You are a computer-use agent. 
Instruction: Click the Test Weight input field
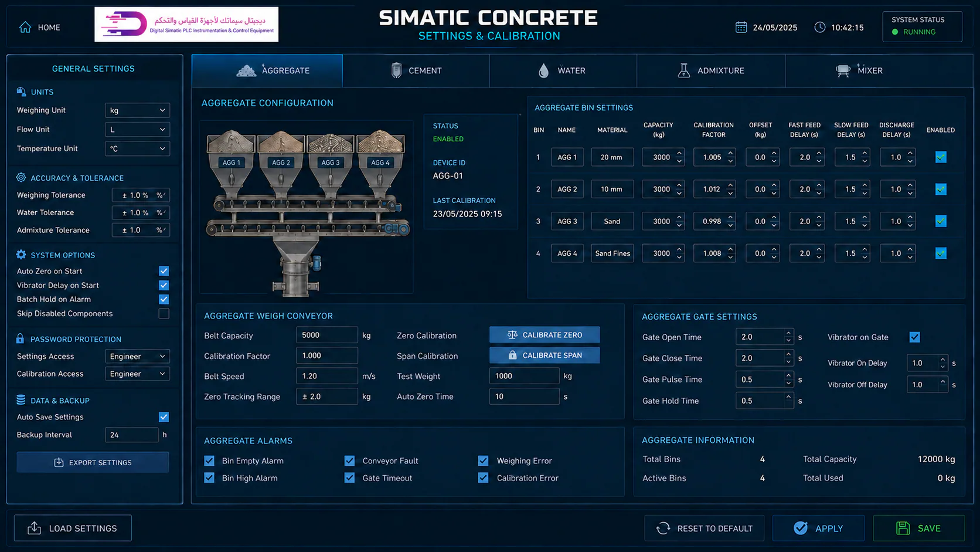(525, 376)
